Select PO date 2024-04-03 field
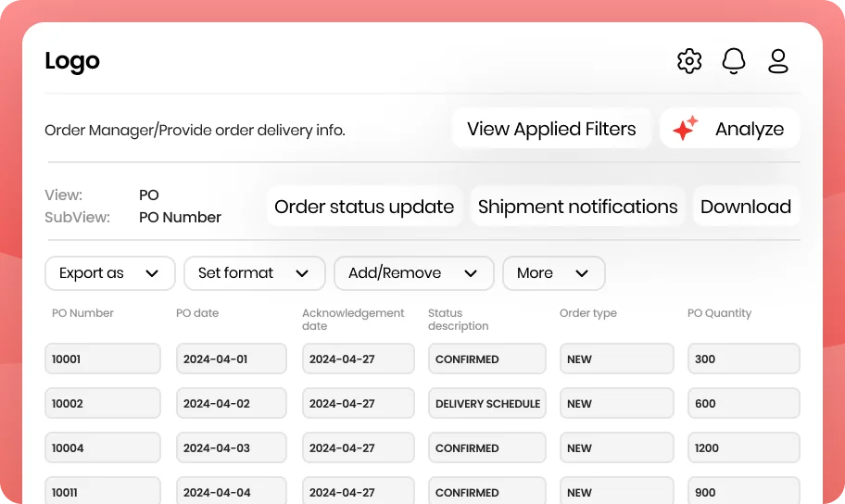Image resolution: width=845 pixels, height=504 pixels. (232, 447)
